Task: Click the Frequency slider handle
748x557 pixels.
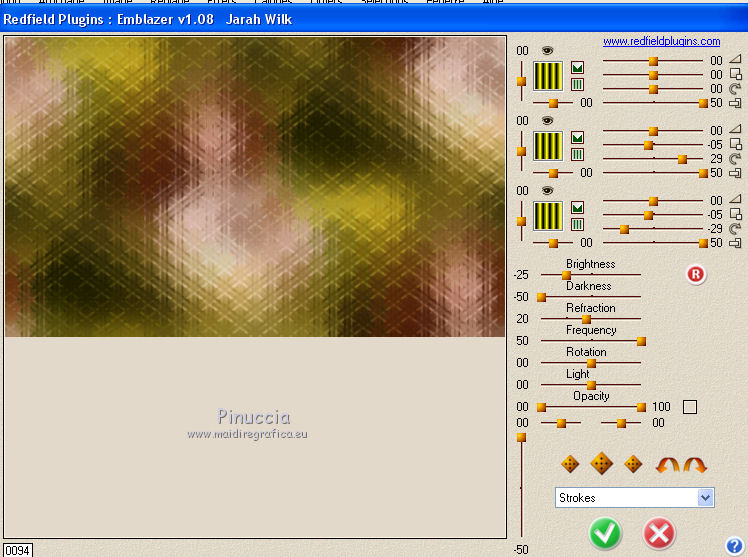Action: [642, 341]
